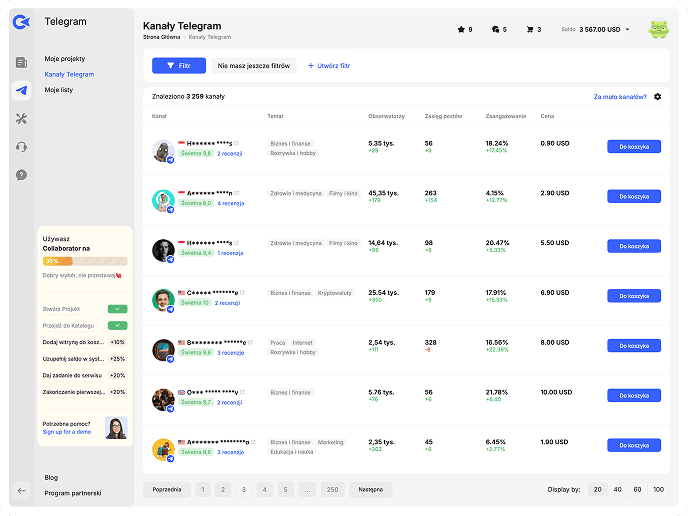Viewport: 688px width, 516px height.
Task: Sort by the Obserwatorzy column header
Action: [386, 116]
